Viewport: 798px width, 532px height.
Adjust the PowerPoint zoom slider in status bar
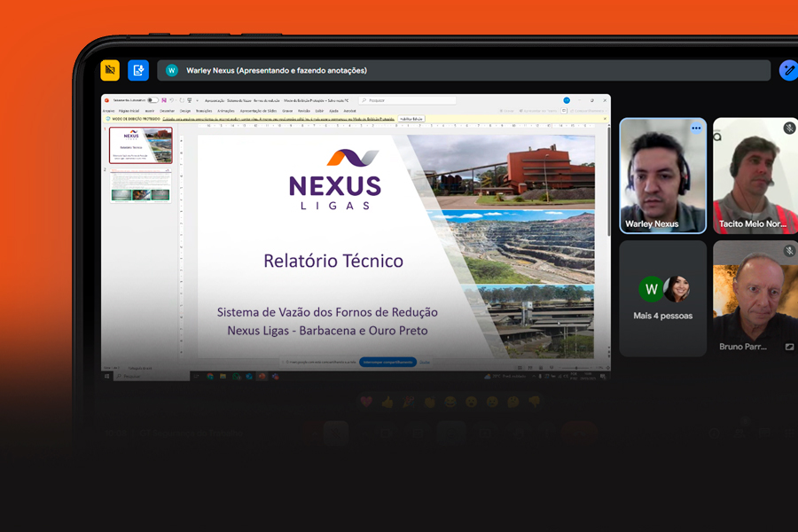pyautogui.click(x=576, y=368)
